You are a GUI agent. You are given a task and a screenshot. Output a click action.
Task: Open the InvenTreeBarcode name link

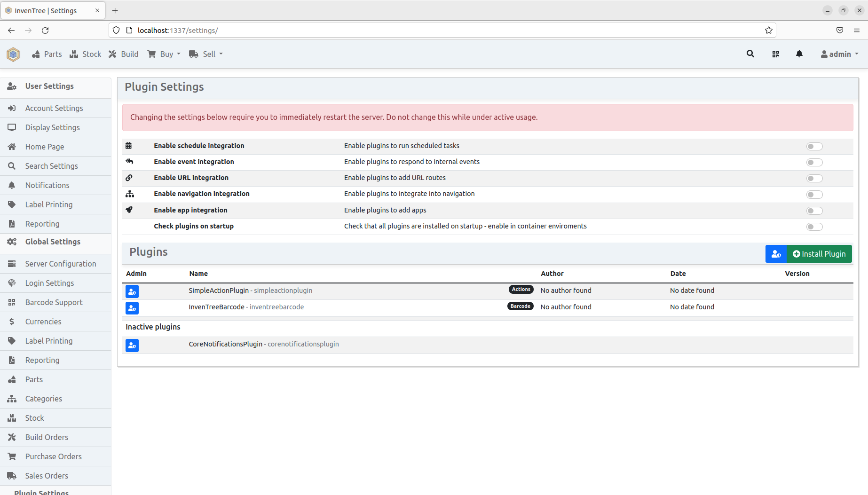point(216,307)
